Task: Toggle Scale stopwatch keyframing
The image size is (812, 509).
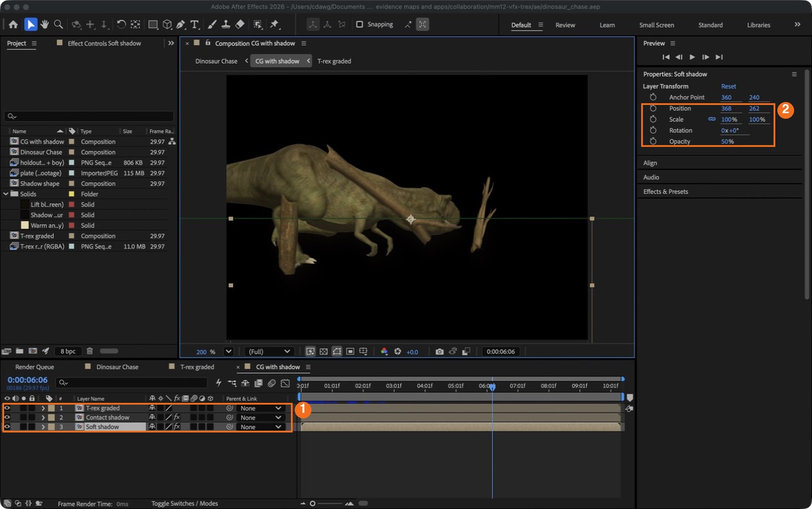Action: [653, 119]
